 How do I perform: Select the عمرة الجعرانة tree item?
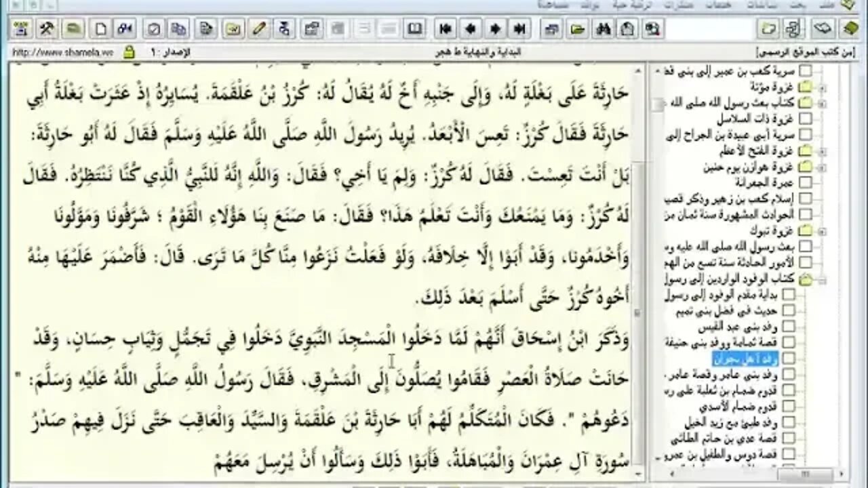tap(765, 182)
